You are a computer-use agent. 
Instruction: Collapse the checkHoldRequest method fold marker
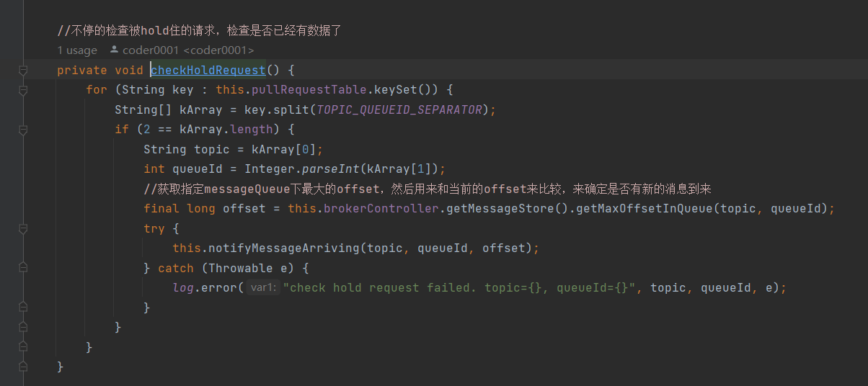point(23,70)
